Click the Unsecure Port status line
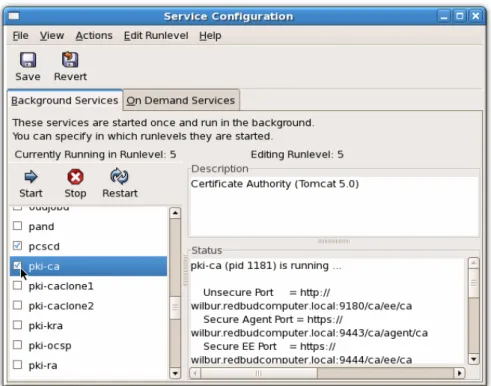 (x=267, y=293)
